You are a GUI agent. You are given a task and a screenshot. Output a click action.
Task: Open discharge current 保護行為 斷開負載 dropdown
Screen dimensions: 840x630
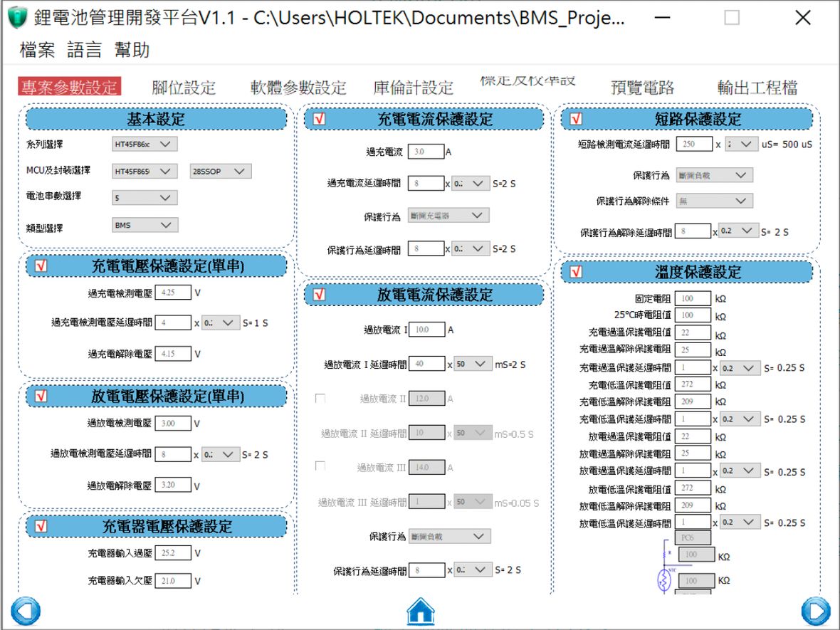[449, 536]
